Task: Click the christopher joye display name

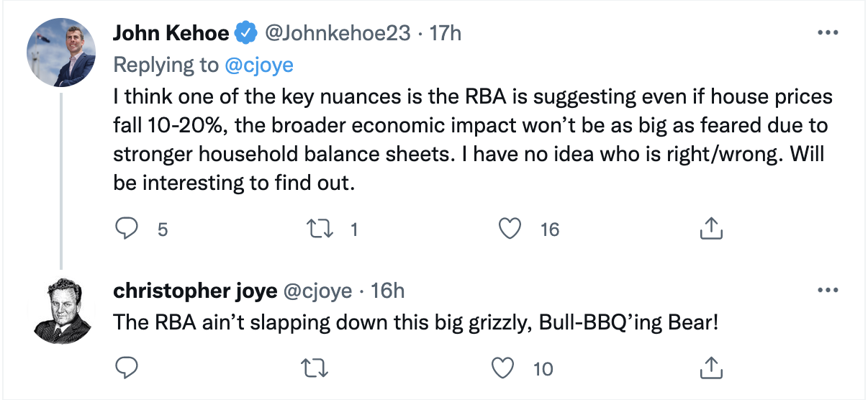Action: tap(194, 291)
